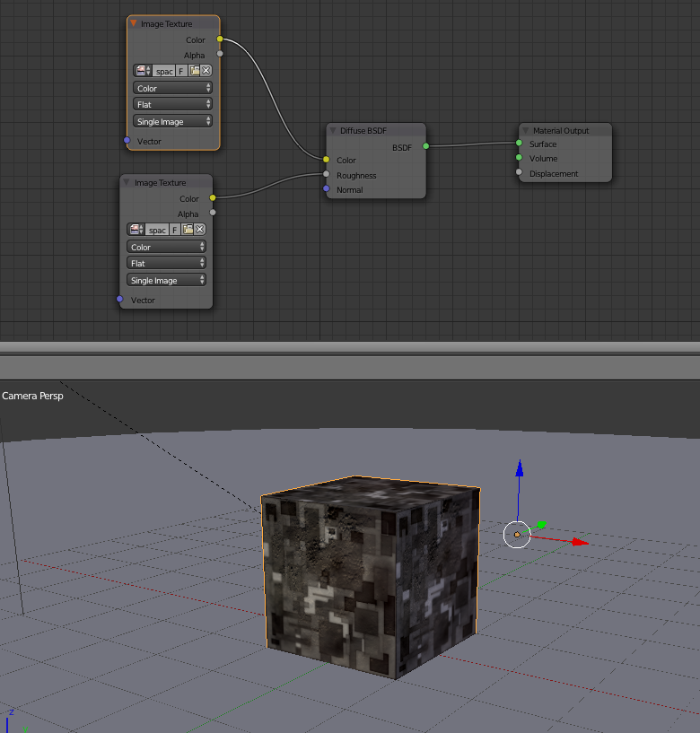The height and width of the screenshot is (733, 700).
Task: Collapse the lower Image Texture node
Action: click(x=127, y=182)
